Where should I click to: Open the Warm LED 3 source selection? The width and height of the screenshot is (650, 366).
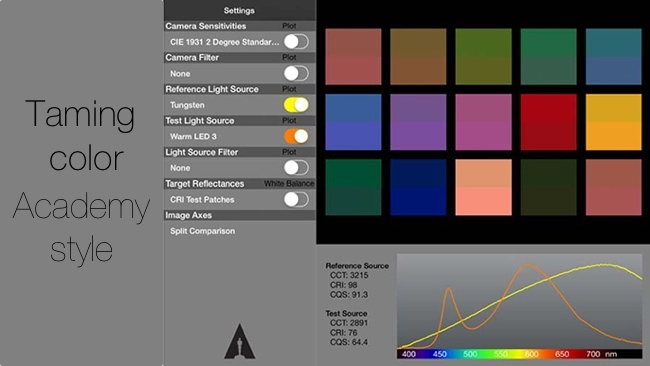[x=193, y=136]
